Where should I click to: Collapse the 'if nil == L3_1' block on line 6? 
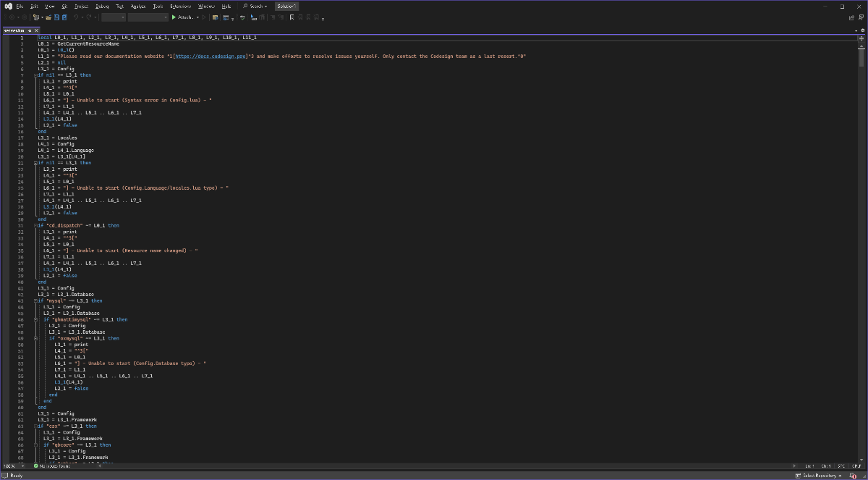tap(35, 75)
